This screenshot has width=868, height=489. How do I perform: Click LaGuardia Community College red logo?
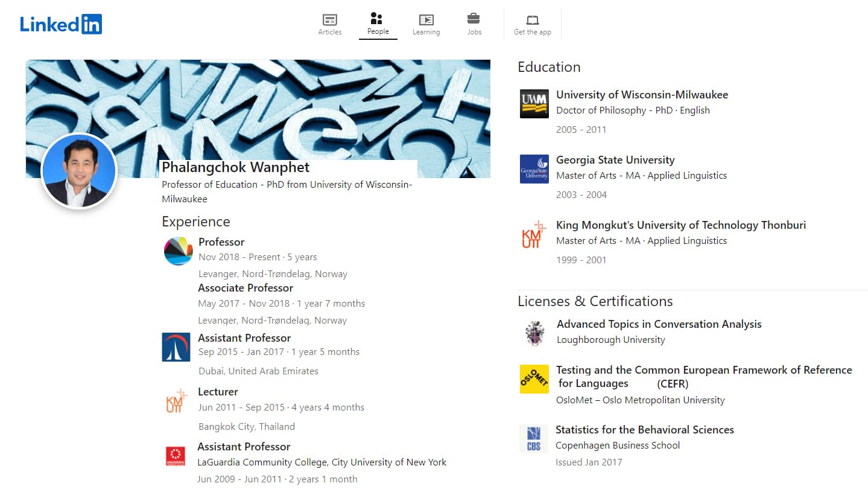pyautogui.click(x=176, y=456)
